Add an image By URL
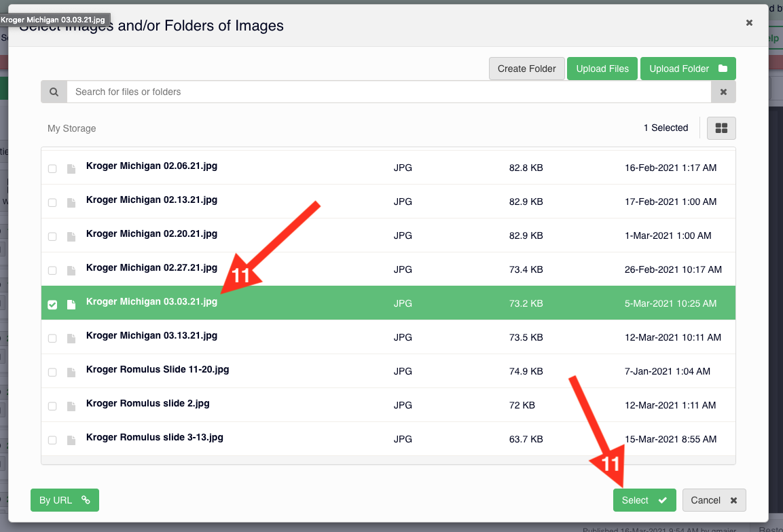This screenshot has width=783, height=532. click(65, 500)
